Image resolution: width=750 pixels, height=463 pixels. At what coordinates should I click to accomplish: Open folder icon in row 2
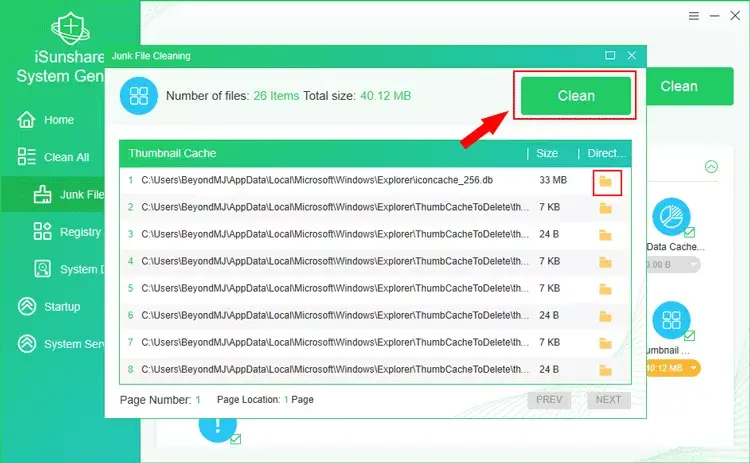pos(606,208)
